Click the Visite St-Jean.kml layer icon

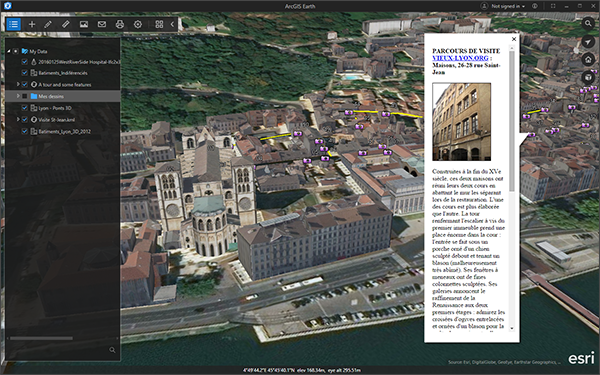[34, 120]
